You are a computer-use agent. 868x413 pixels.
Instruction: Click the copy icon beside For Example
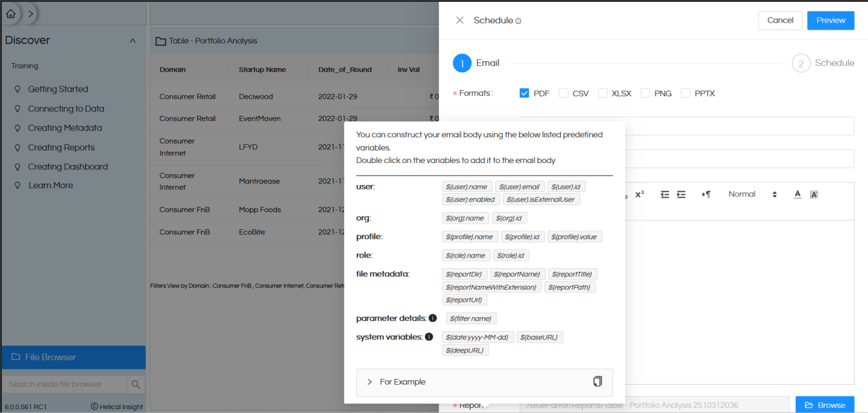tap(597, 382)
